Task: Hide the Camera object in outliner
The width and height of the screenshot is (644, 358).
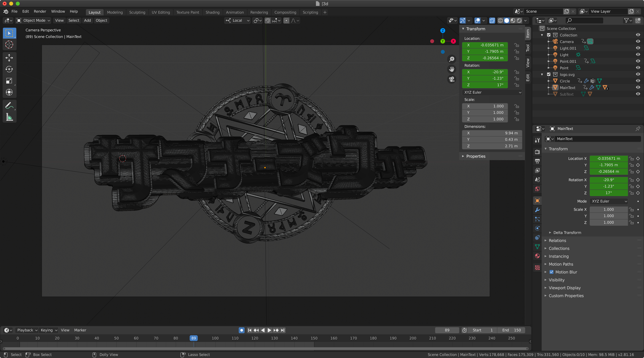Action: tap(638, 41)
